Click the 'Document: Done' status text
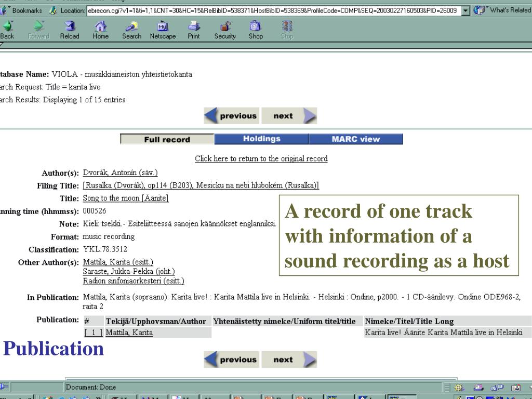The width and height of the screenshot is (532, 399). tap(90, 387)
